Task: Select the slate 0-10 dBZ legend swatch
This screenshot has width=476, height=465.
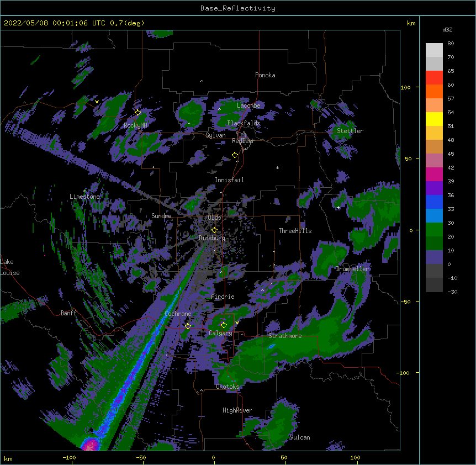Action: pos(434,257)
